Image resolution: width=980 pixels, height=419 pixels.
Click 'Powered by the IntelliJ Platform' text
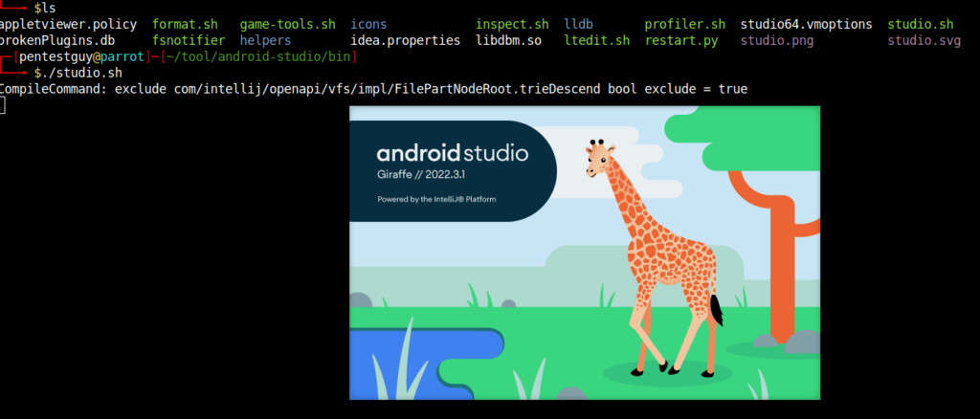436,199
